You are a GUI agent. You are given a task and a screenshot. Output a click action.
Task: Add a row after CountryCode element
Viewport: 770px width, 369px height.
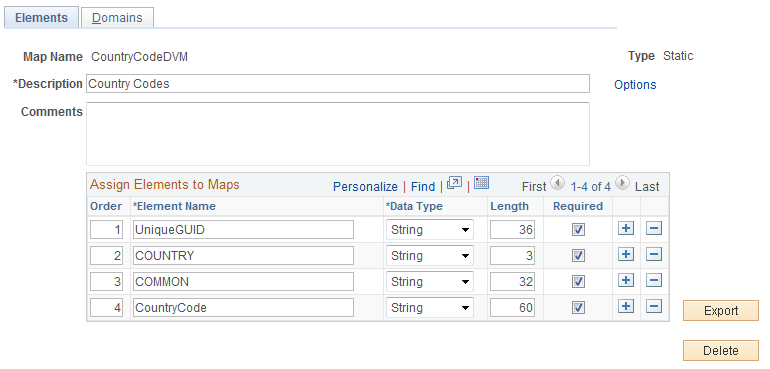pyautogui.click(x=626, y=307)
